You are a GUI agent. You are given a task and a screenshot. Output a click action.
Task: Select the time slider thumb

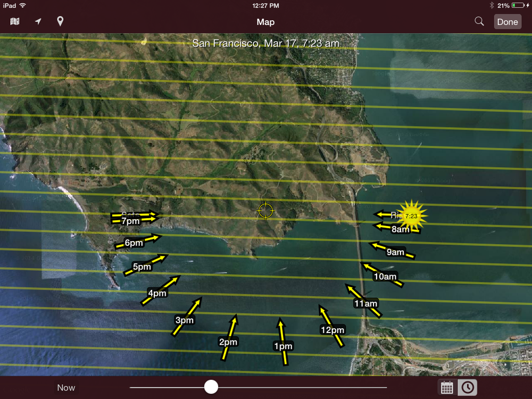(211, 387)
